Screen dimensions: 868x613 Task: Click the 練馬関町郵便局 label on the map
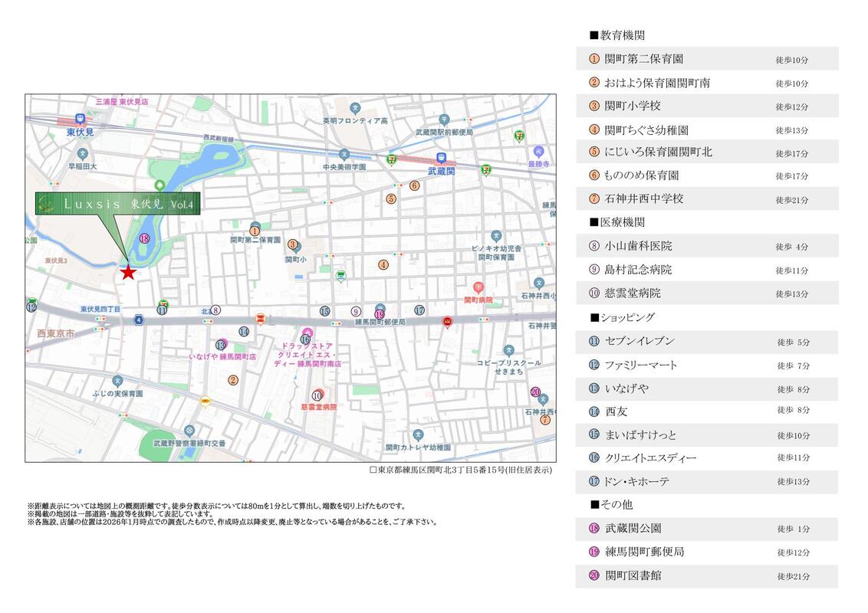tap(380, 323)
